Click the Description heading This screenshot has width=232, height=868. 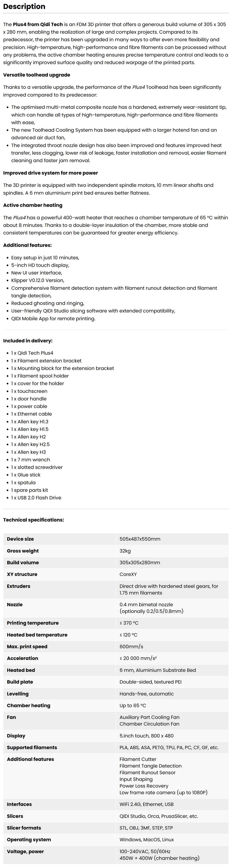tap(24, 6)
